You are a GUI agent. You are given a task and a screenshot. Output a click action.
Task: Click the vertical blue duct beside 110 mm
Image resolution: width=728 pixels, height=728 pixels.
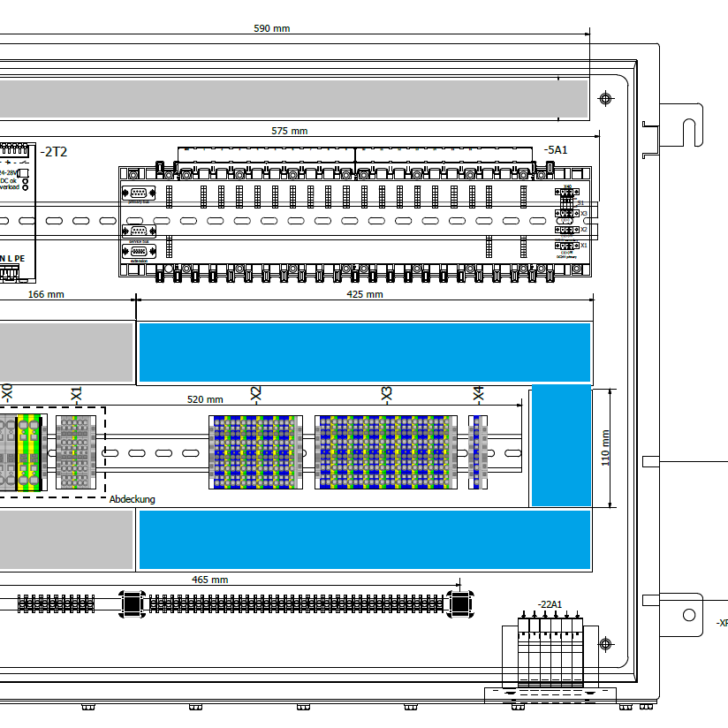[x=560, y=445]
